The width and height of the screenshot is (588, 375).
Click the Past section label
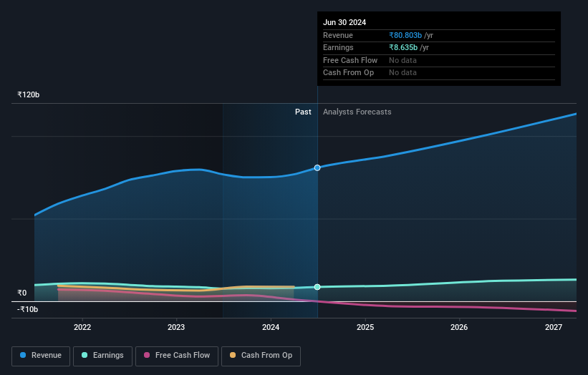[303, 112]
